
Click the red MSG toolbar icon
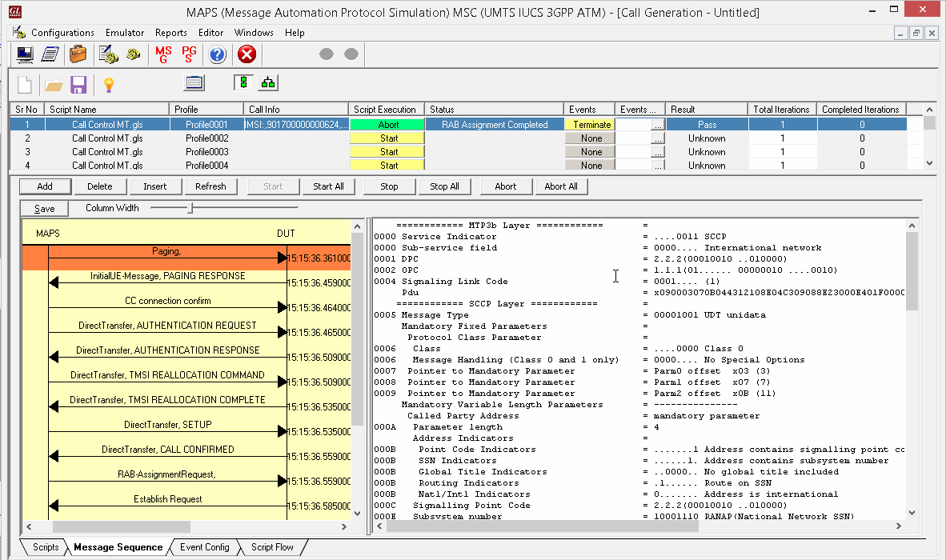[163, 55]
